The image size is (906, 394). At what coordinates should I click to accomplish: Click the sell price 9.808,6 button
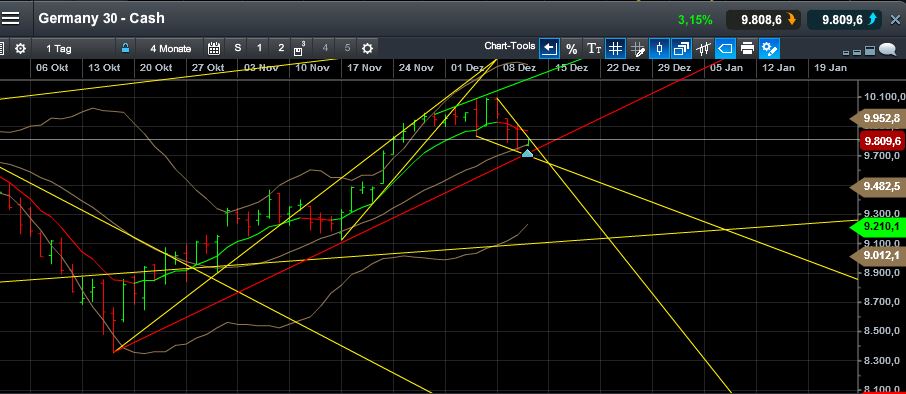(x=763, y=20)
